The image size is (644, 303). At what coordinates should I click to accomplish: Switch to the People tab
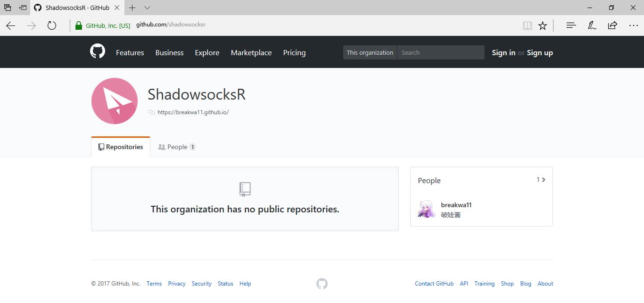177,147
